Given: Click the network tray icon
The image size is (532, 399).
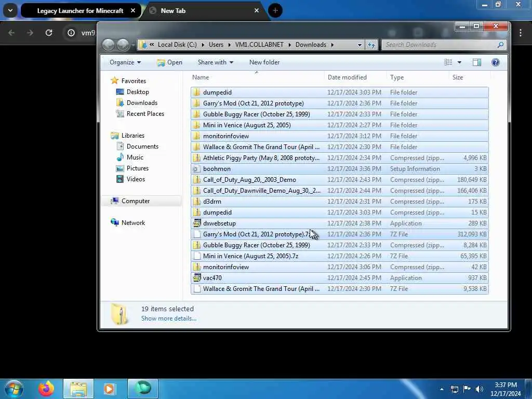Looking at the screenshot, I should (x=455, y=389).
